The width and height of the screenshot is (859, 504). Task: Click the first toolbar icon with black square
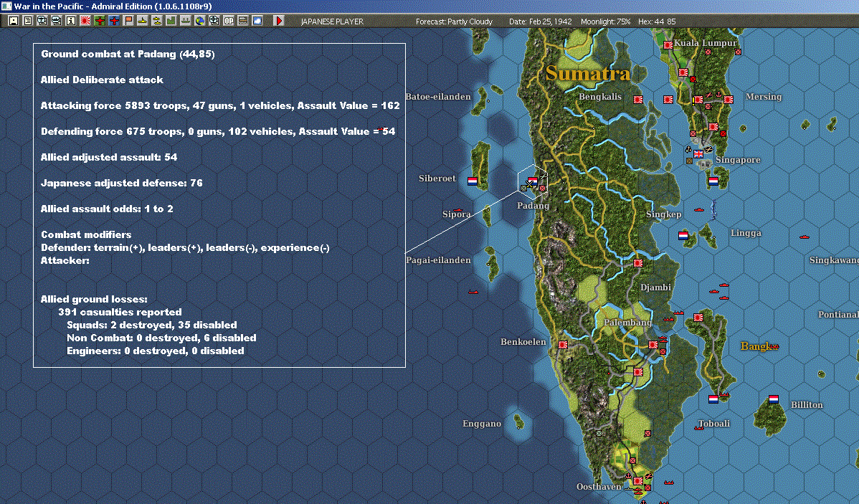tap(14, 21)
